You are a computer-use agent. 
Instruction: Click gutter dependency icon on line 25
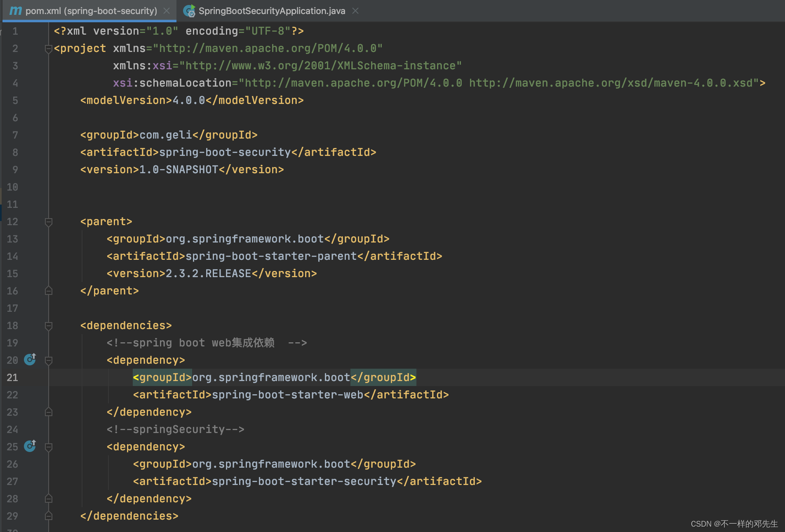(30, 446)
